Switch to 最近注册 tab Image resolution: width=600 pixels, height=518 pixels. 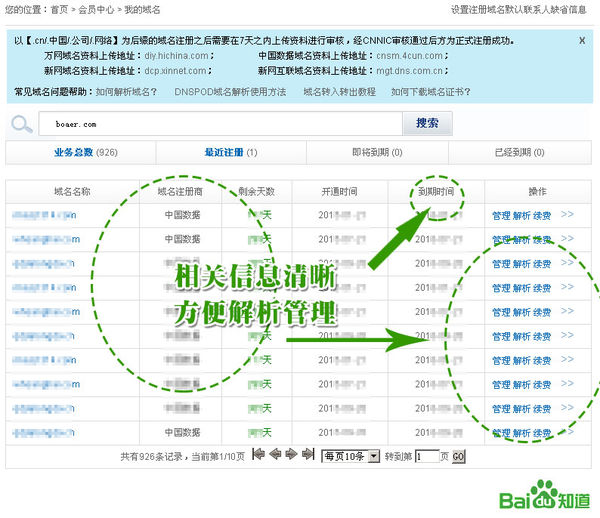(230, 152)
